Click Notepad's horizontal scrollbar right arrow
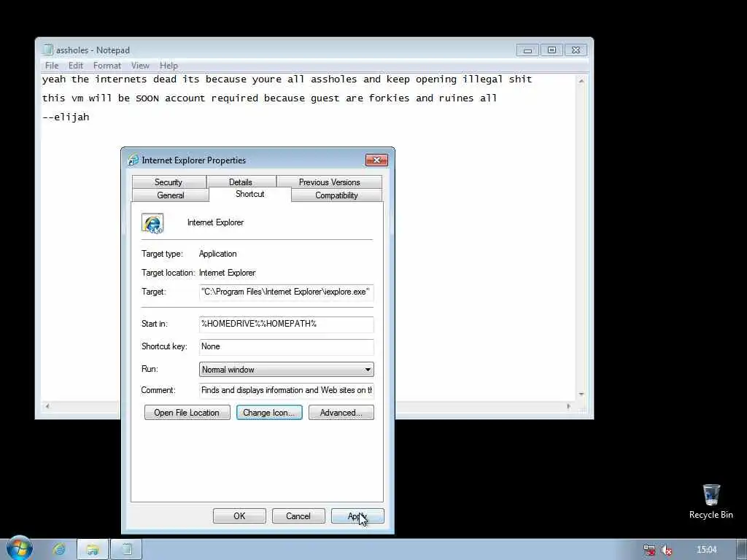The width and height of the screenshot is (747, 560). (568, 406)
